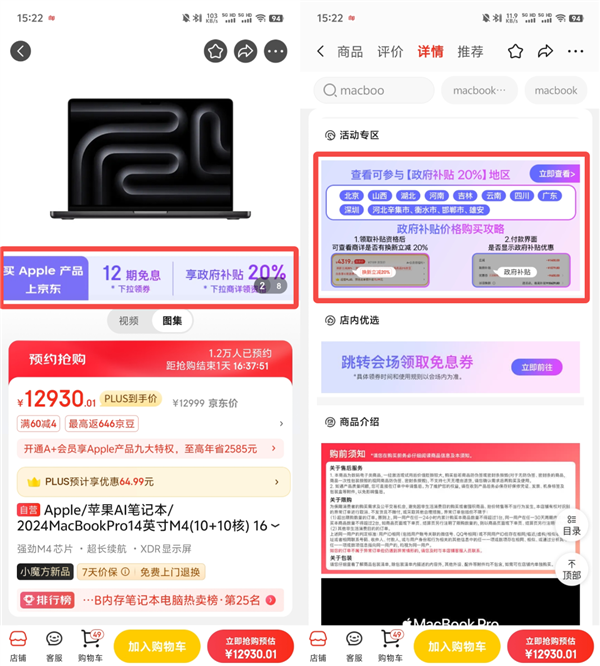The height and width of the screenshot is (666, 600).
Task: Tap 立即查看 on the government subsidy banner
Action: (x=553, y=174)
